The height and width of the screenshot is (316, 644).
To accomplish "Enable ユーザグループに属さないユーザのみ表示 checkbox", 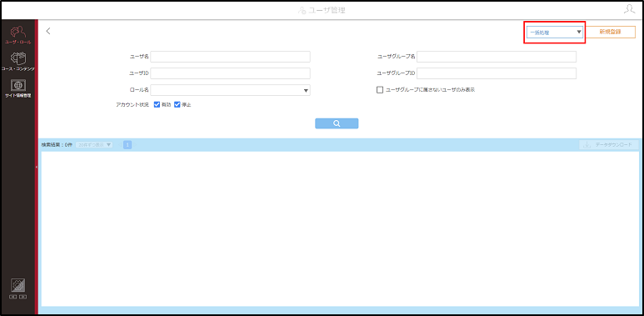I will point(380,89).
